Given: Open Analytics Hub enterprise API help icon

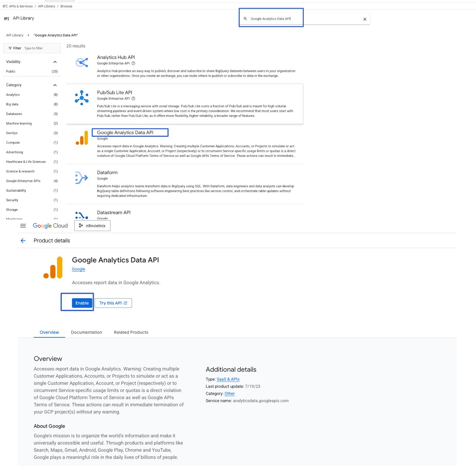Looking at the screenshot, I should tap(133, 63).
